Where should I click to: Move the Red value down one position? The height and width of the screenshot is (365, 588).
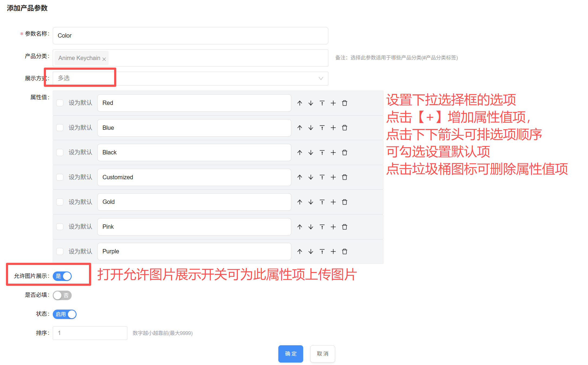click(x=311, y=103)
